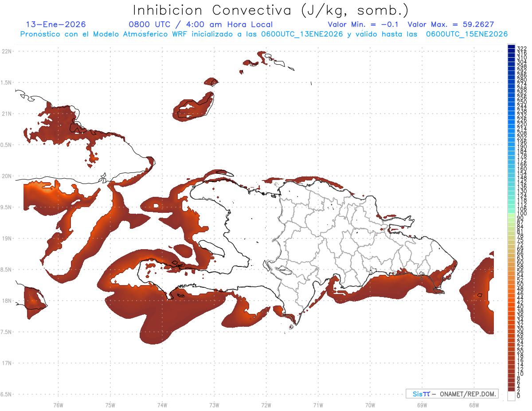Click the '100' value on the colorbar

(522, 214)
